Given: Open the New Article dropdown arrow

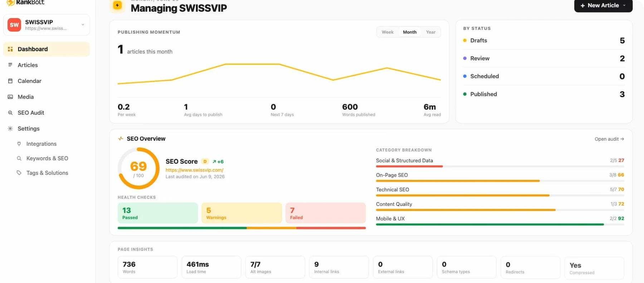Looking at the screenshot, I should [624, 5].
